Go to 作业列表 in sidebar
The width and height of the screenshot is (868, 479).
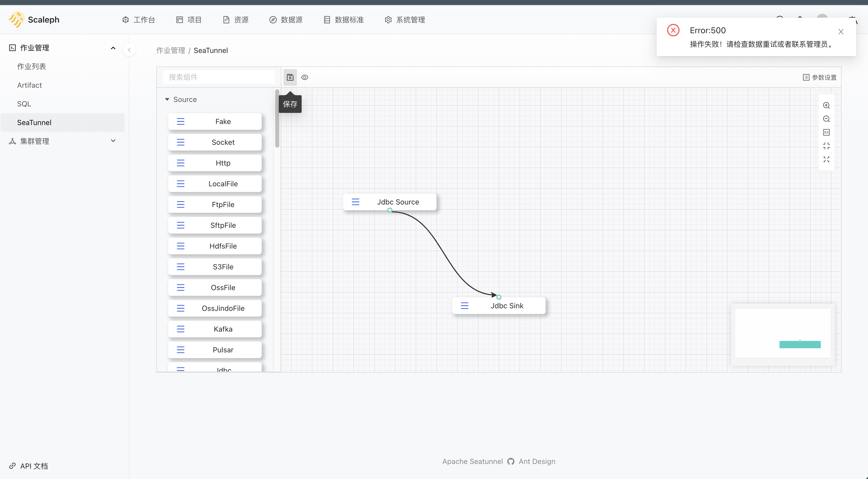click(x=62, y=66)
